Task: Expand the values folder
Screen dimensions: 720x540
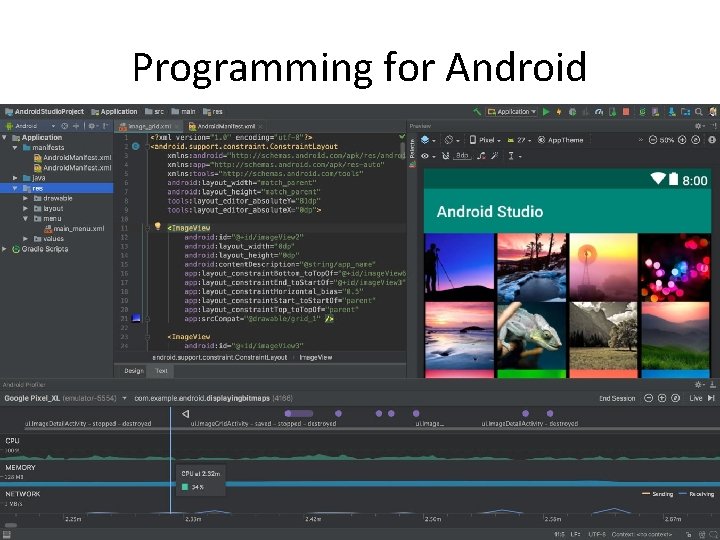Action: (x=26, y=239)
